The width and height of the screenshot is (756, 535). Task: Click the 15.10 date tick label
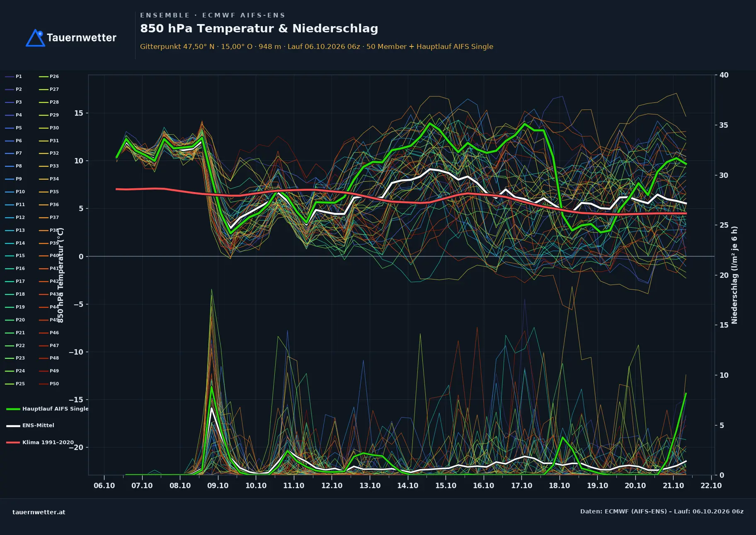(446, 486)
